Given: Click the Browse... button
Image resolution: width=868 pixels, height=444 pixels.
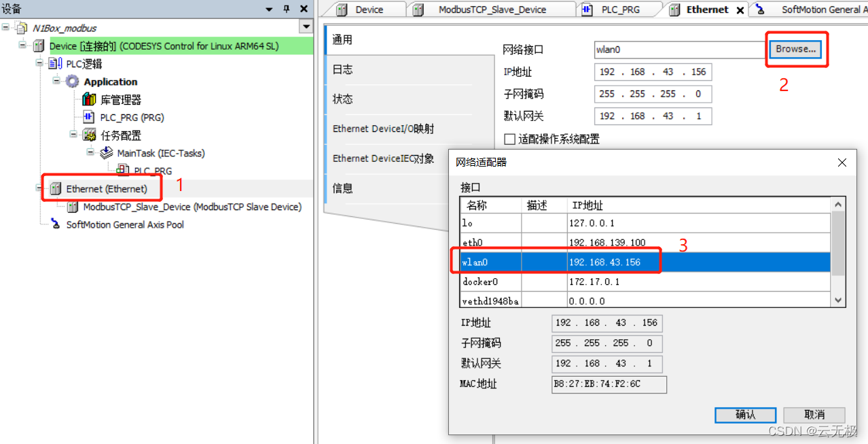Looking at the screenshot, I should [x=795, y=49].
